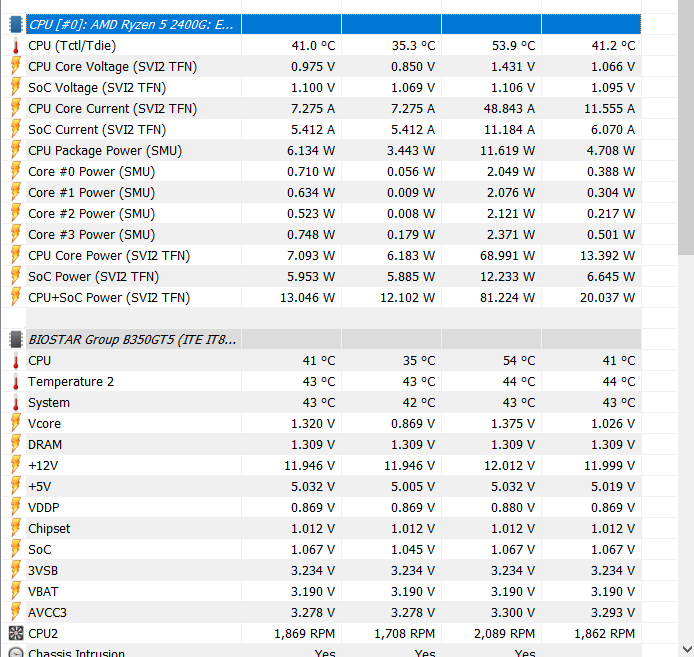
Task: Click the thermometer icon beside System sensor
Action: point(15,403)
